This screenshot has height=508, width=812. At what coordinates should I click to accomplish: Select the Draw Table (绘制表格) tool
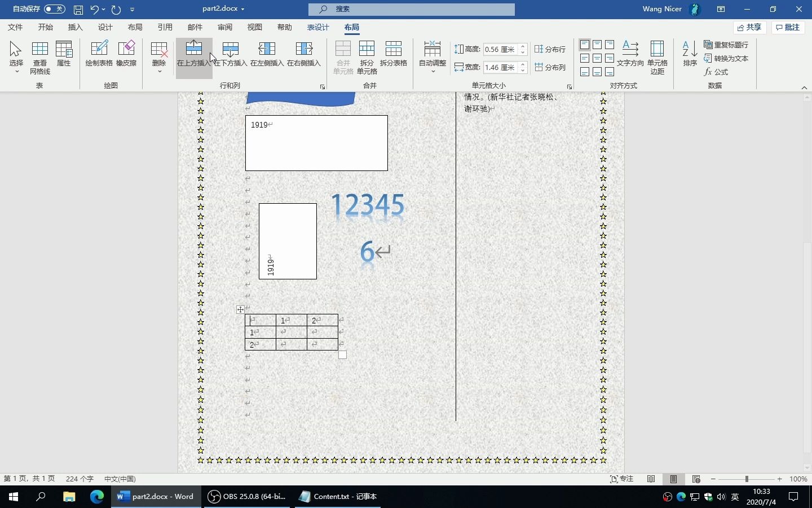(x=99, y=54)
